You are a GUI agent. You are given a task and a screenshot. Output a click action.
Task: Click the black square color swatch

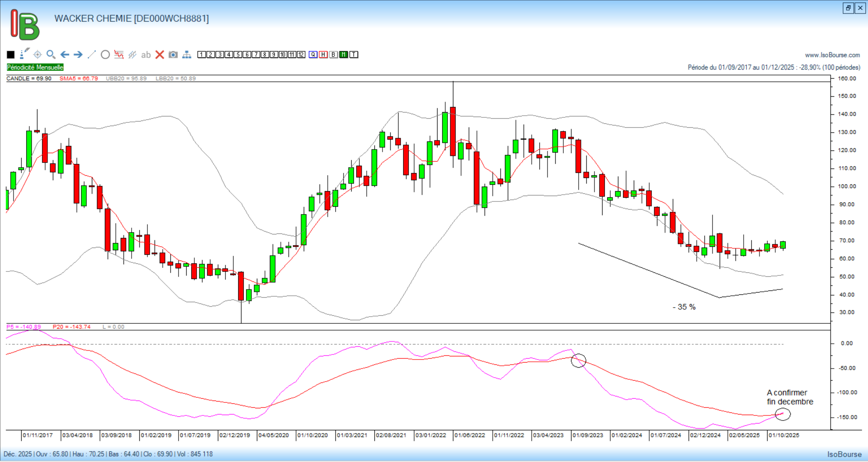pyautogui.click(x=11, y=55)
